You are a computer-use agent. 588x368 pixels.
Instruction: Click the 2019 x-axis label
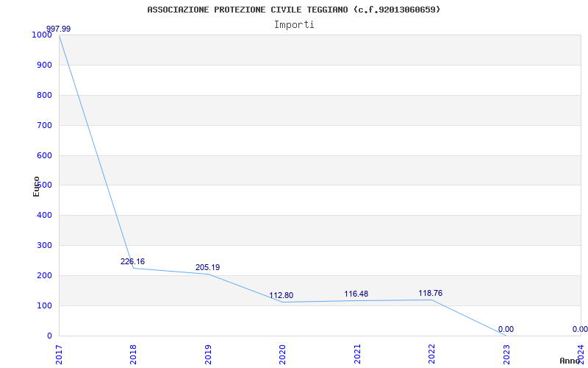208,355
